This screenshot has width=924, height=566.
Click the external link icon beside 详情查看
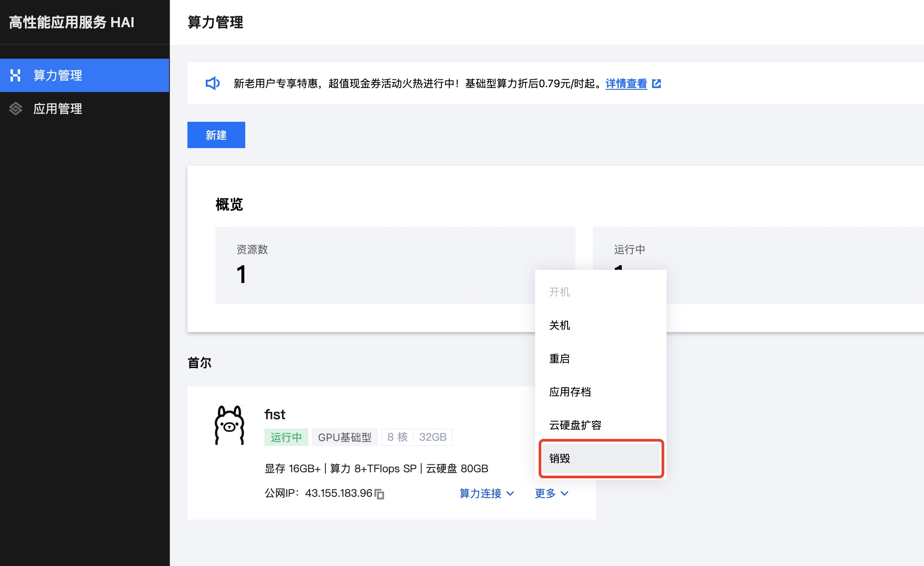tap(656, 83)
